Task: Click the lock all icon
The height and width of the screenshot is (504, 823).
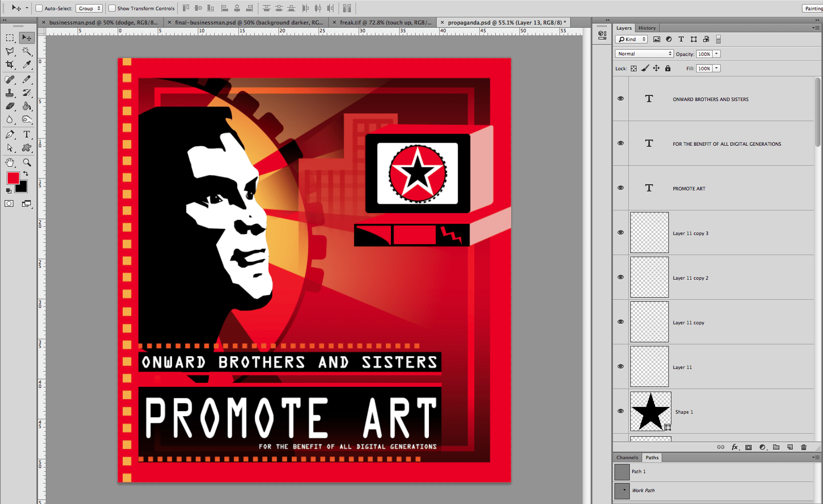Action: (x=668, y=68)
